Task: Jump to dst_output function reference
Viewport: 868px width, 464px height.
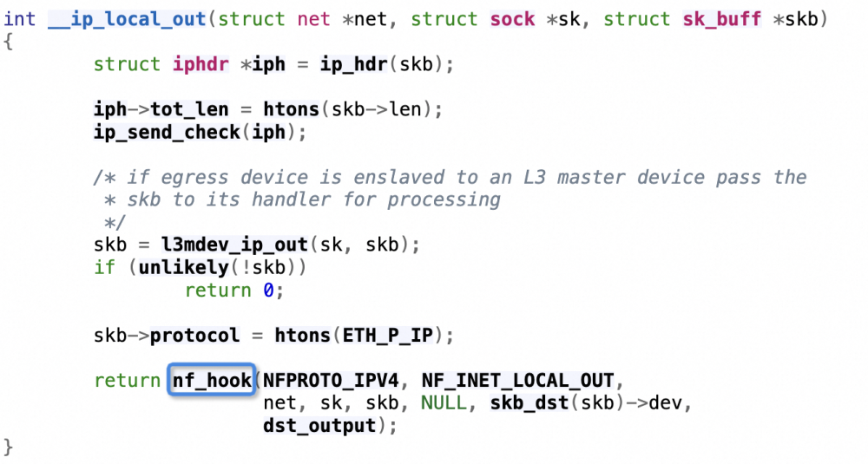Action: pyautogui.click(x=319, y=425)
